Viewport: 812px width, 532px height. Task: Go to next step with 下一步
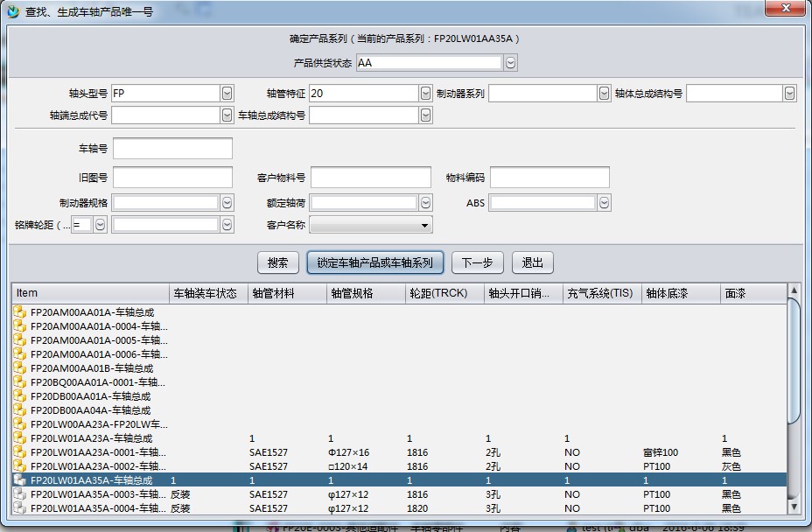pyautogui.click(x=477, y=262)
